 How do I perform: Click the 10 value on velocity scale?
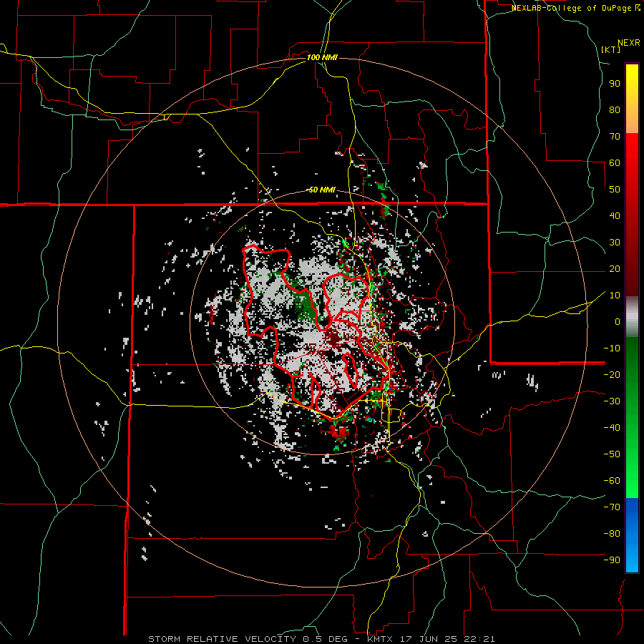(x=615, y=296)
